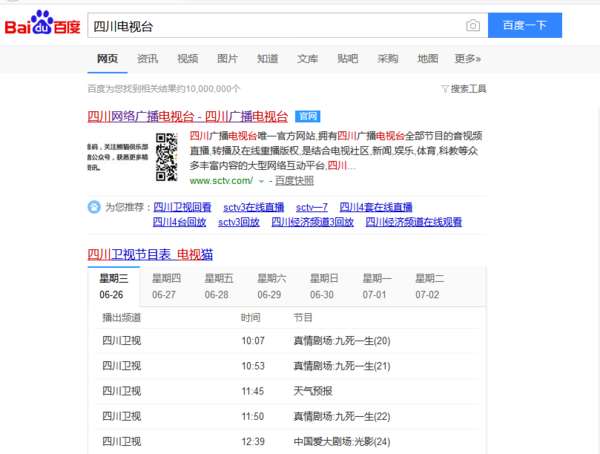The height and width of the screenshot is (454, 600).
Task: Select the 星期五 06-28 schedule tab
Action: pyautogui.click(x=218, y=287)
